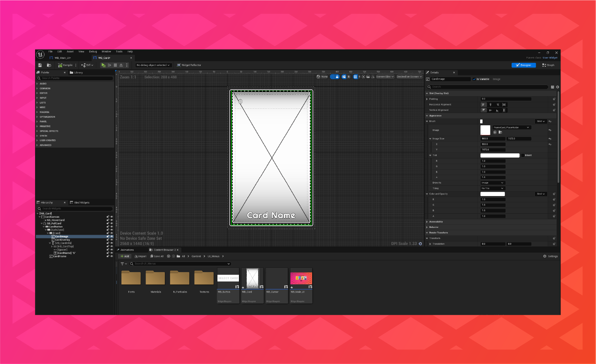Collapse the SB_FullCard hierarchy item
The width and height of the screenshot is (596, 364).
click(x=42, y=223)
